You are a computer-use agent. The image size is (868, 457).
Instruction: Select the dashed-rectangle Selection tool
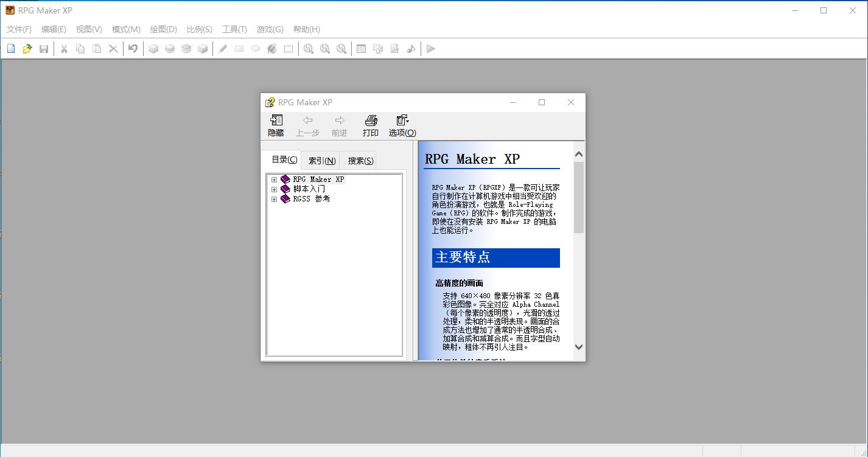point(289,49)
